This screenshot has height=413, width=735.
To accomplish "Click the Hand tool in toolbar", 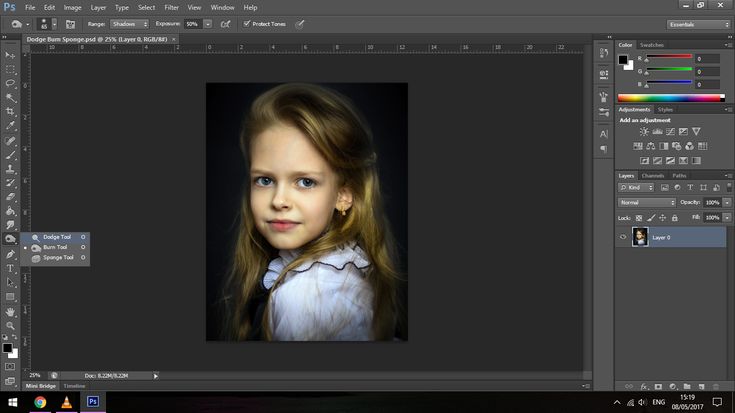I will click(x=11, y=311).
